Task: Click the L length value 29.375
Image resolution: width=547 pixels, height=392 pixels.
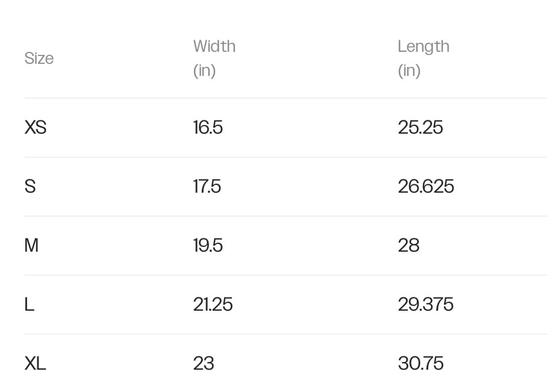Action: pyautogui.click(x=425, y=305)
